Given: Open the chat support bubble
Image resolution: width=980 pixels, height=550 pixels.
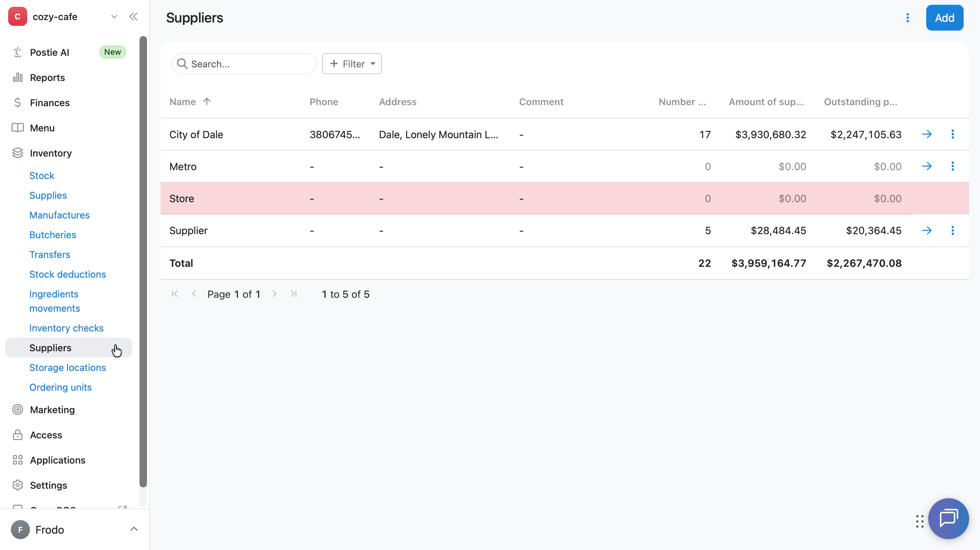Looking at the screenshot, I should pyautogui.click(x=948, y=518).
